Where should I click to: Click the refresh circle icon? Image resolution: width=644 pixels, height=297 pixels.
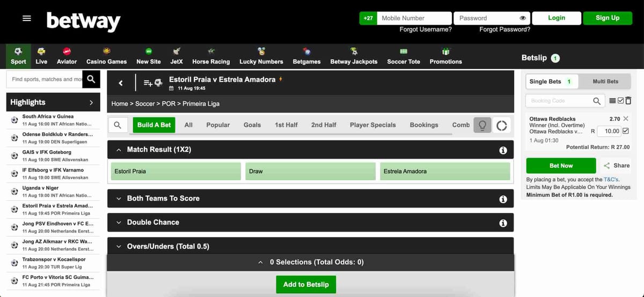tap(502, 125)
